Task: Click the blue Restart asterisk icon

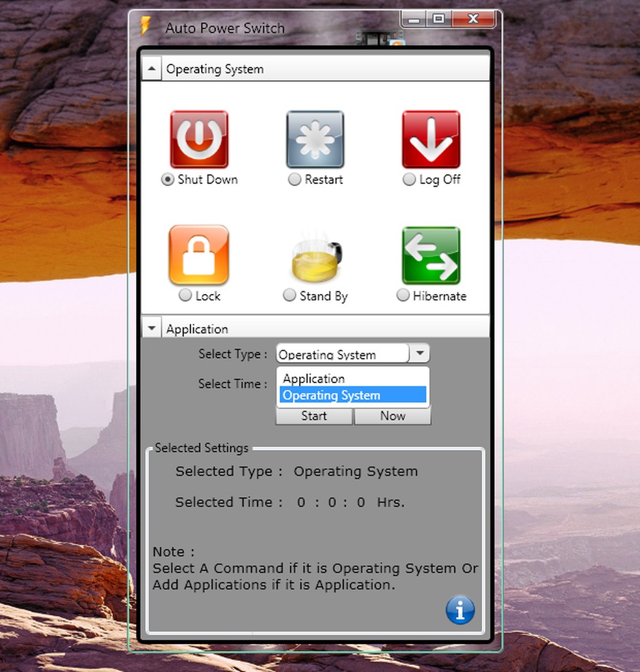Action: (315, 139)
